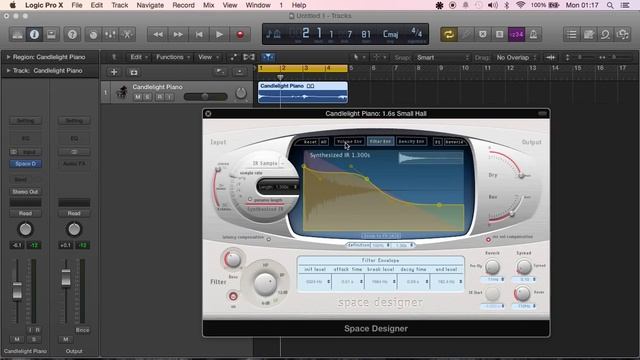Open the Note Pads icon
The height and width of the screenshot is (360, 640).
[x=589, y=35]
